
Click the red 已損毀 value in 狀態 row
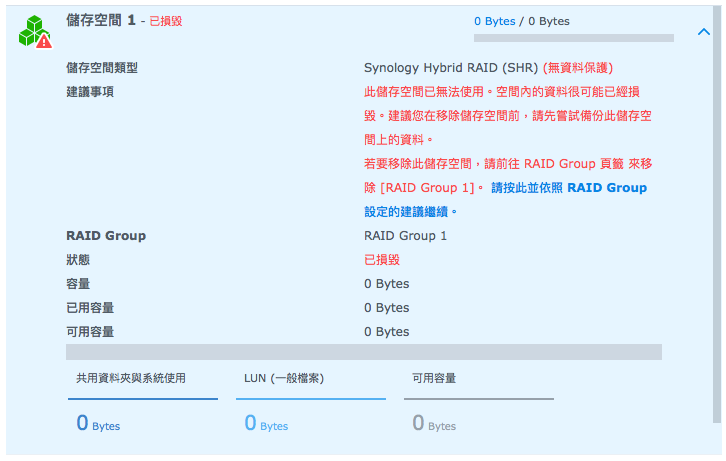(382, 260)
